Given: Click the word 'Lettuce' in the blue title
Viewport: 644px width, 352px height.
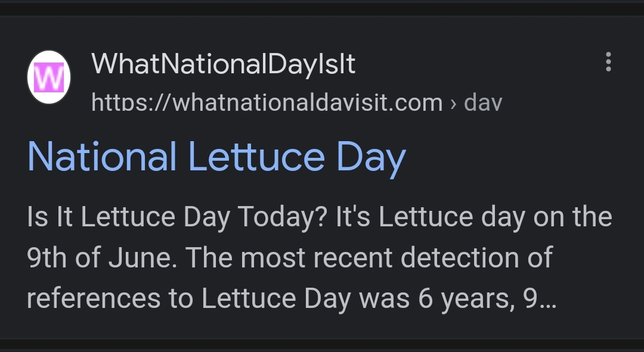Looking at the screenshot, I should coord(256,156).
